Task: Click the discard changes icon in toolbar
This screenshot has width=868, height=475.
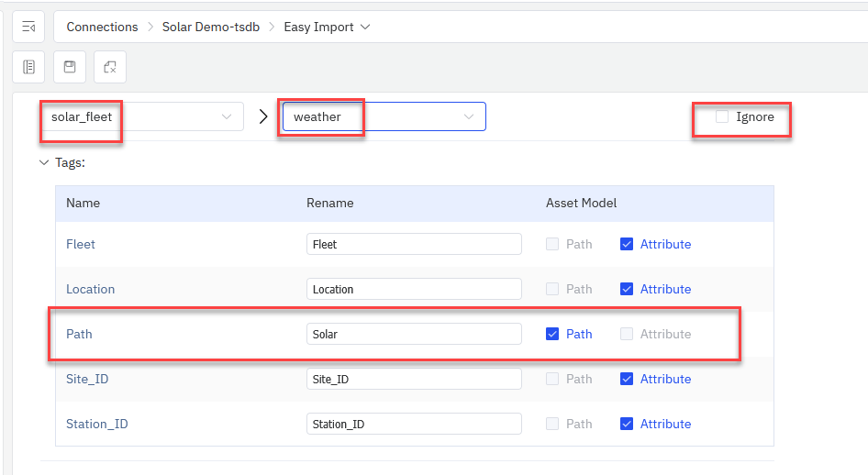Action: click(x=109, y=67)
